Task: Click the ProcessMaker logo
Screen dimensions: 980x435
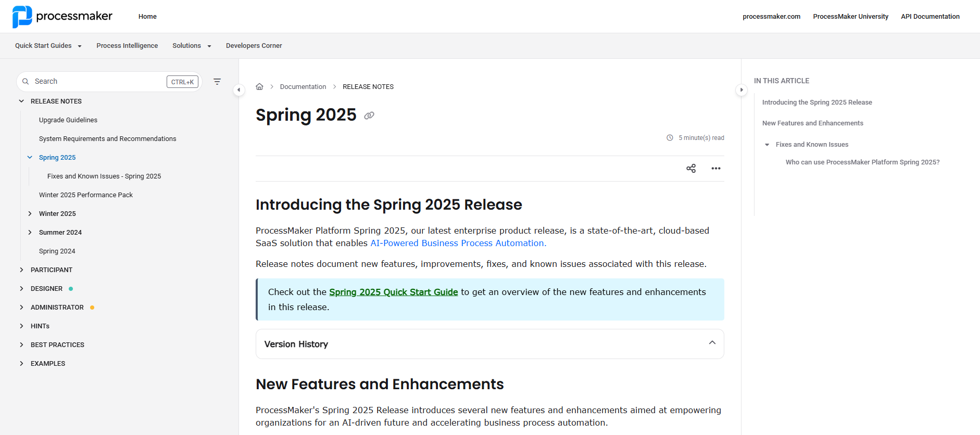Action: point(62,17)
